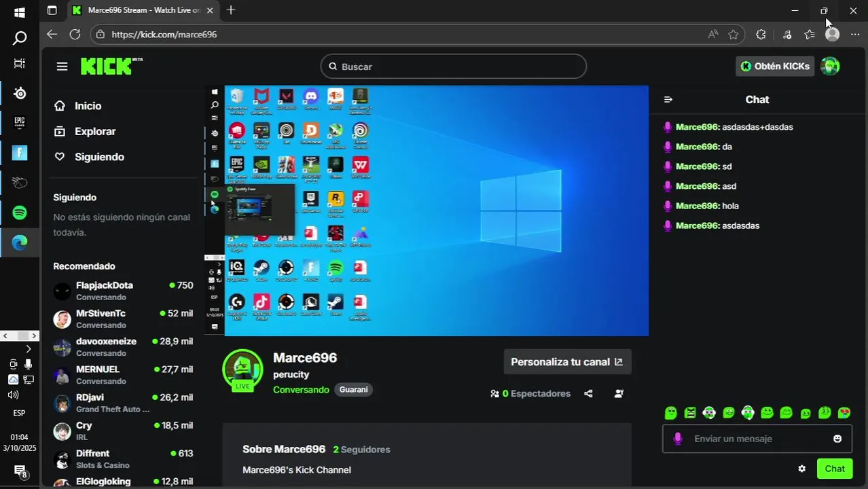This screenshot has width=868, height=489.
Task: Insert the heart-eyes crying emote
Action: pos(844,412)
